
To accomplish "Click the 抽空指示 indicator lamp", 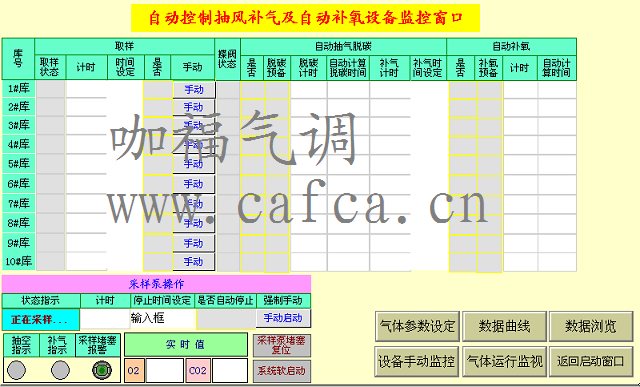I will tap(17, 370).
